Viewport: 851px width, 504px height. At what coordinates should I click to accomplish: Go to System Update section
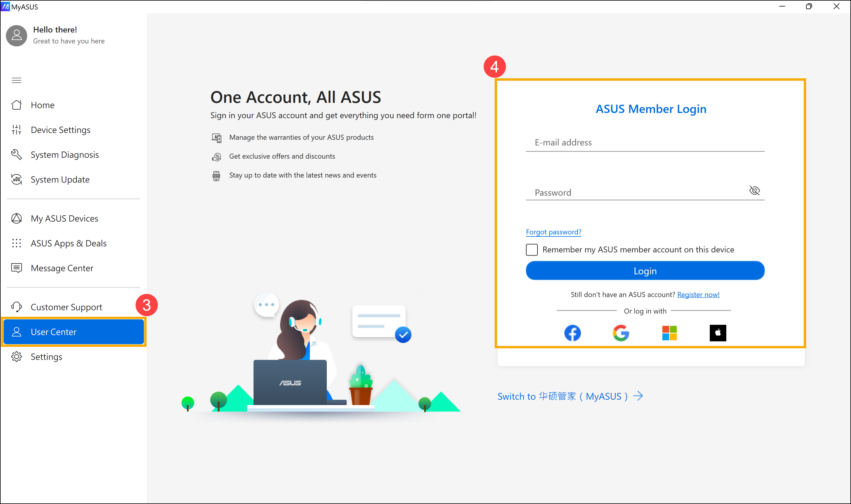pos(73,179)
